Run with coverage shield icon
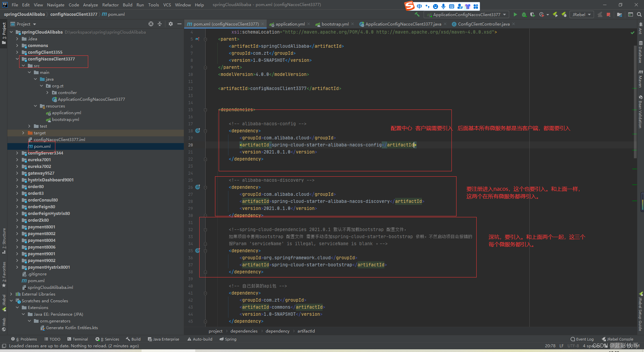 pos(532,14)
